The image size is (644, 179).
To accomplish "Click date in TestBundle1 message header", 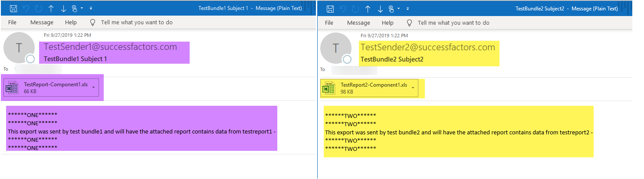I will coord(67,35).
